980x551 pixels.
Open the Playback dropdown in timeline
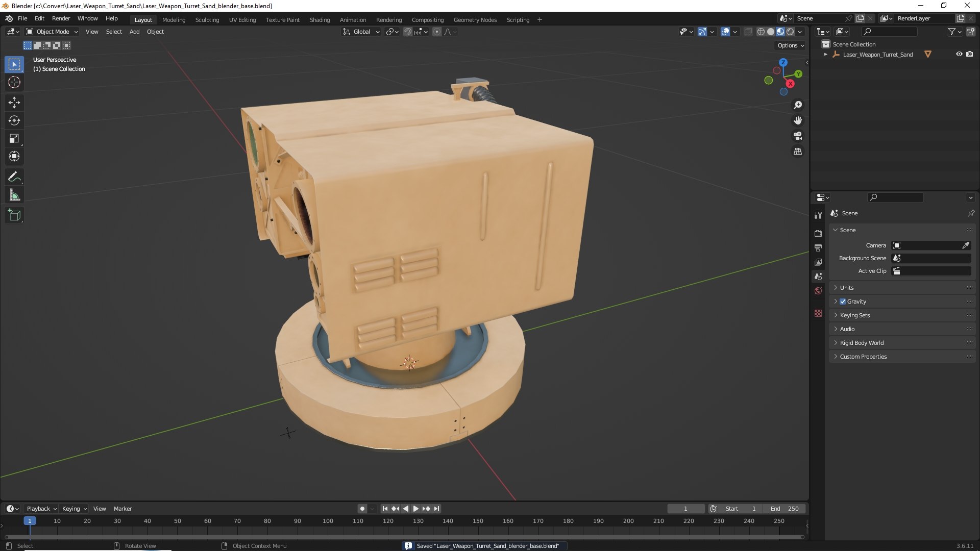coord(41,509)
